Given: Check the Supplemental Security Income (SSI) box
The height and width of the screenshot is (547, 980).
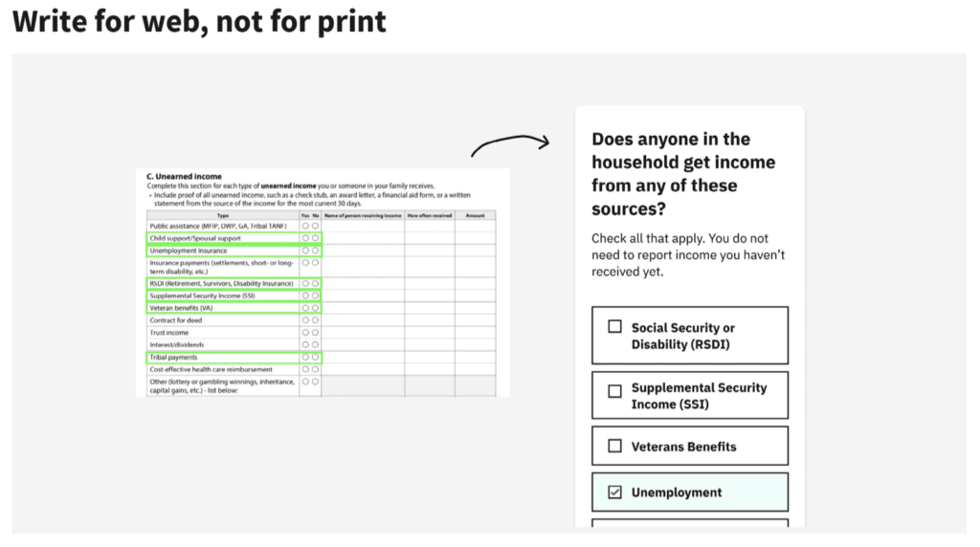Looking at the screenshot, I should click(615, 391).
